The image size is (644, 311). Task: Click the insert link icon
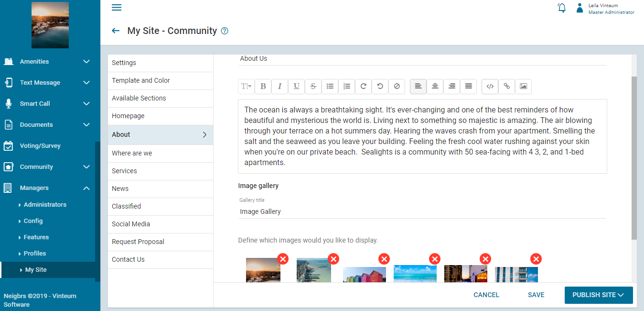click(x=506, y=87)
